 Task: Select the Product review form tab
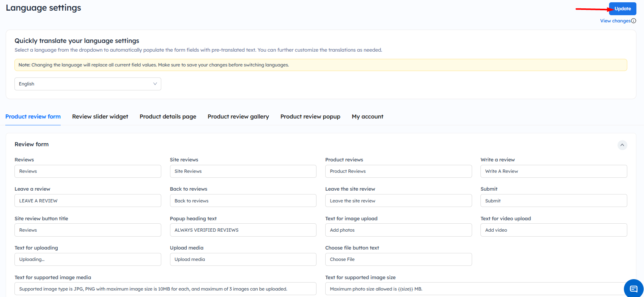coord(33,117)
